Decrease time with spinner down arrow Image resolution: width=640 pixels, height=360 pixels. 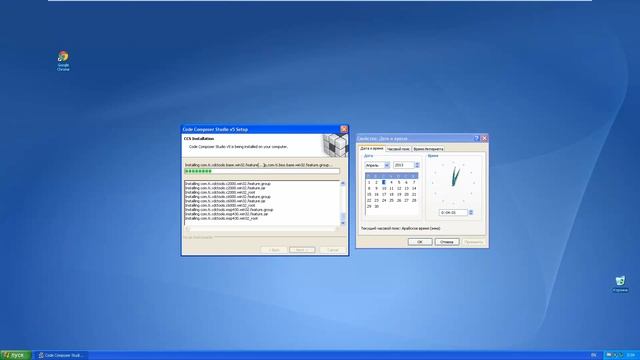[471, 214]
